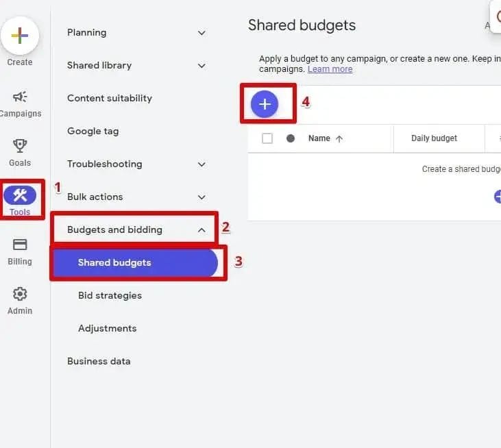
Task: Click the blue plus to add shared budget
Action: click(x=265, y=104)
